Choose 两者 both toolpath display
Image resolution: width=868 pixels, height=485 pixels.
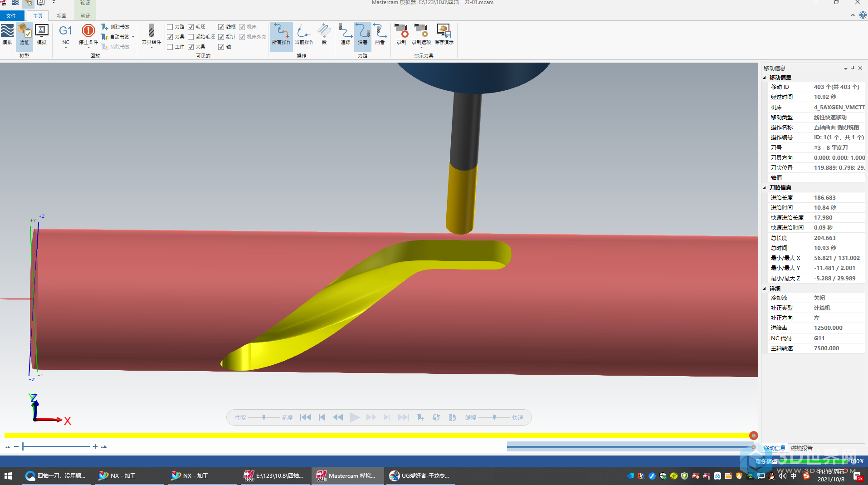[x=380, y=34]
